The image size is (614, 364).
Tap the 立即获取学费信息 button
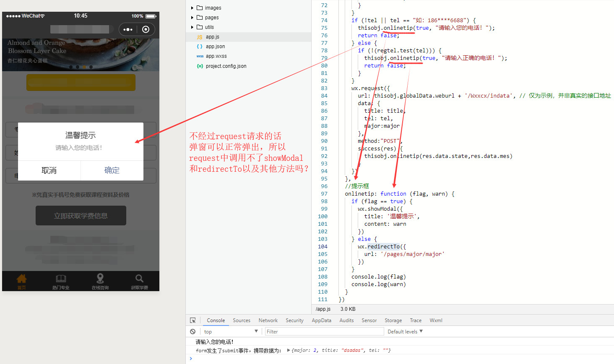pos(81,216)
